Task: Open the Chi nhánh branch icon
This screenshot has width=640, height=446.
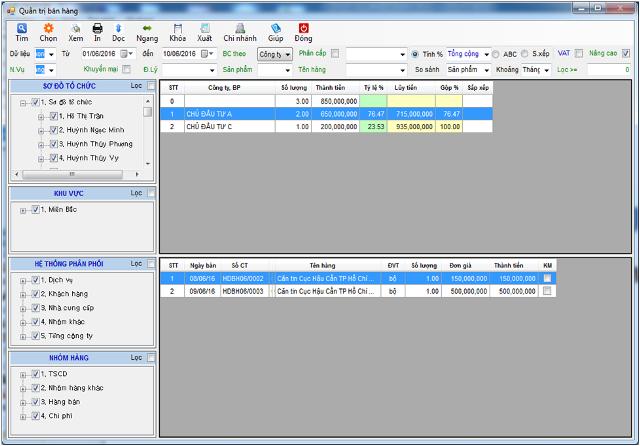Action: click(240, 28)
